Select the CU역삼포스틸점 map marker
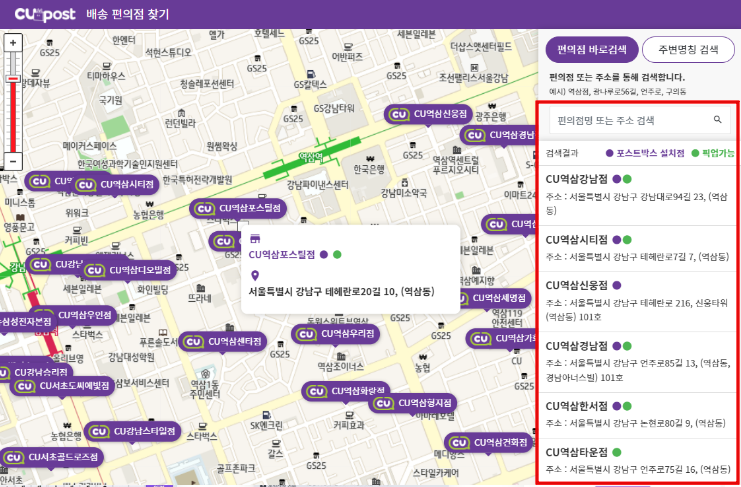The image size is (741, 487). click(238, 208)
